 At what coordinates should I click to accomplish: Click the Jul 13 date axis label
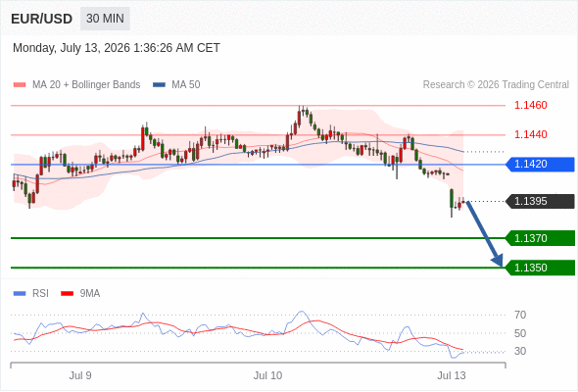(x=452, y=375)
